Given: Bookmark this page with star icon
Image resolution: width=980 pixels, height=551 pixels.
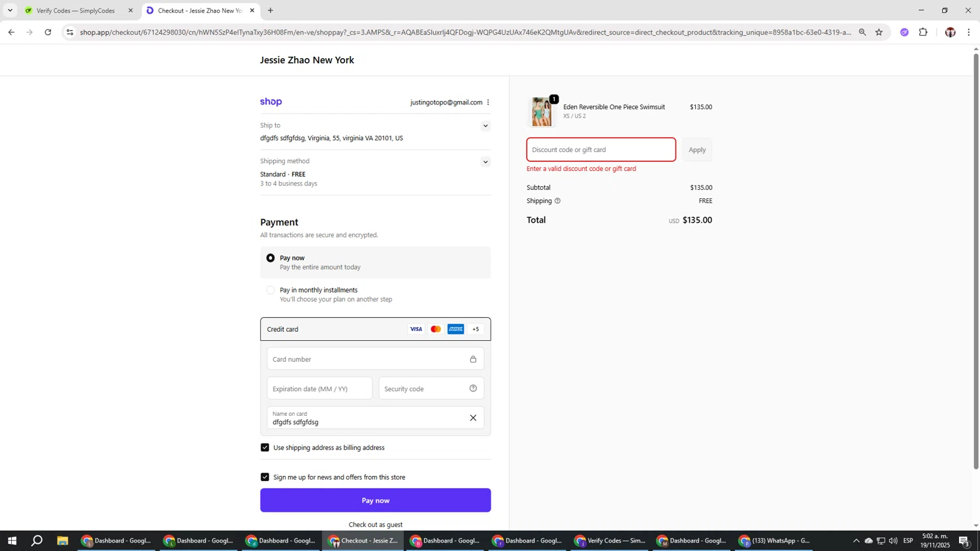Looking at the screenshot, I should click(x=879, y=32).
